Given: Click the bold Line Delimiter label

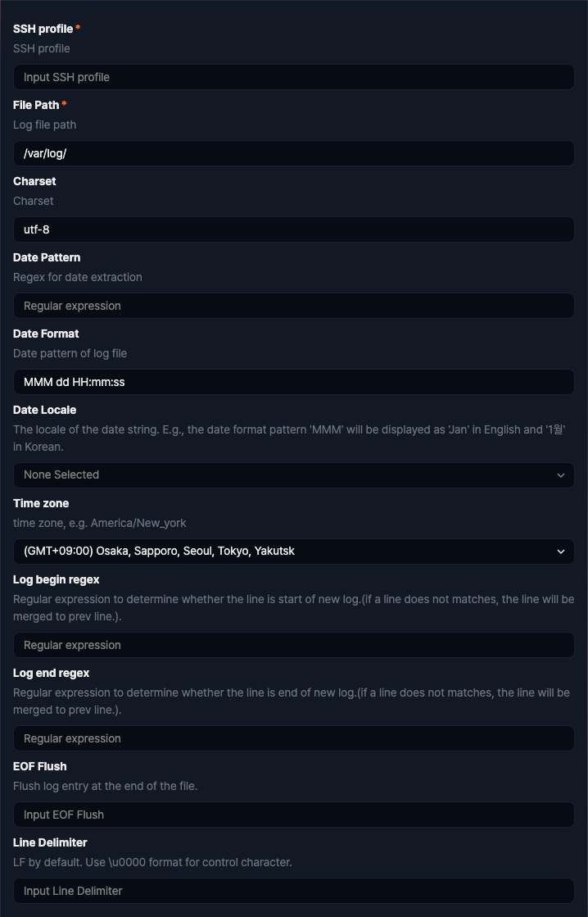Looking at the screenshot, I should pyautogui.click(x=50, y=842).
